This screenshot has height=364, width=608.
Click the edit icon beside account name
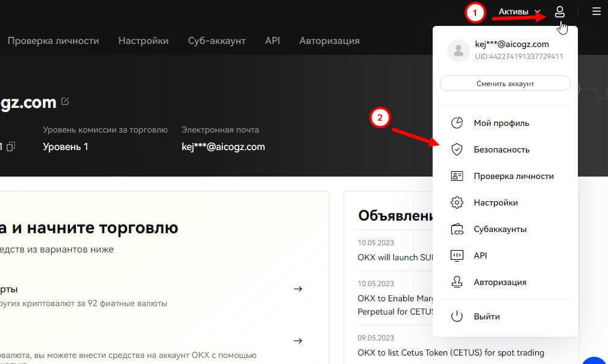[65, 101]
